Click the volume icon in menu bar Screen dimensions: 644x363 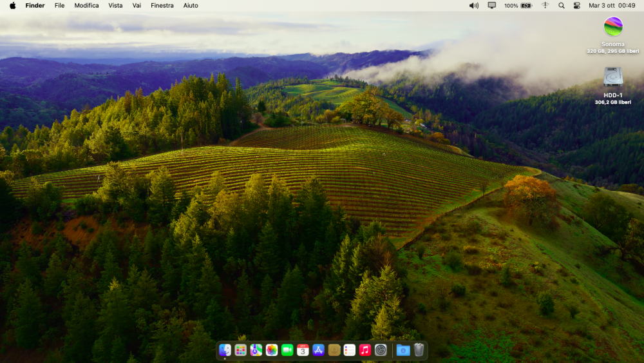click(474, 5)
